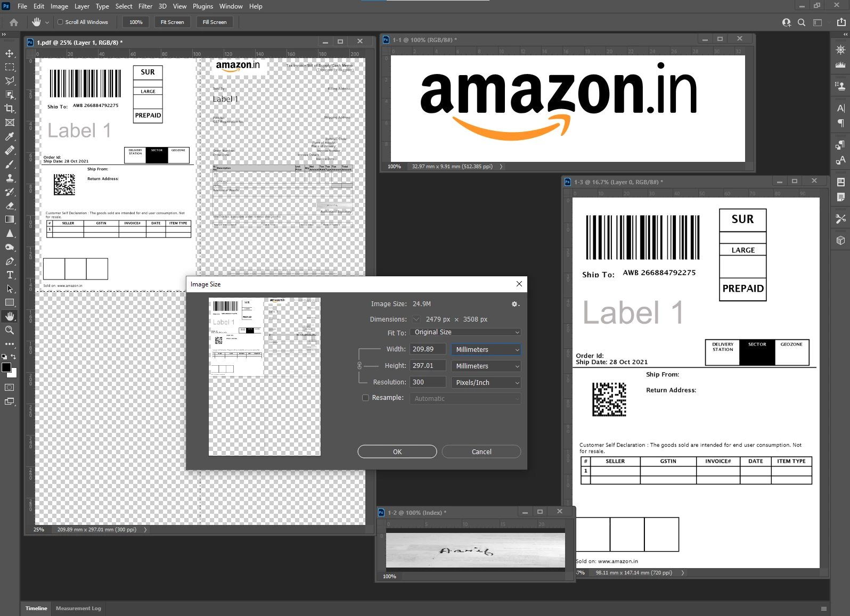Click the 100% zoom button
This screenshot has width=850, height=616.
[x=136, y=22]
